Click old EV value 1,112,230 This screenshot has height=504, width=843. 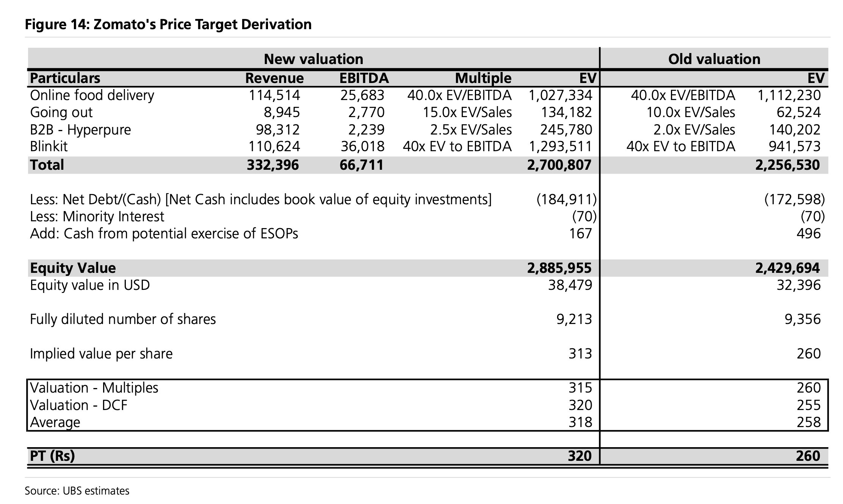(789, 95)
